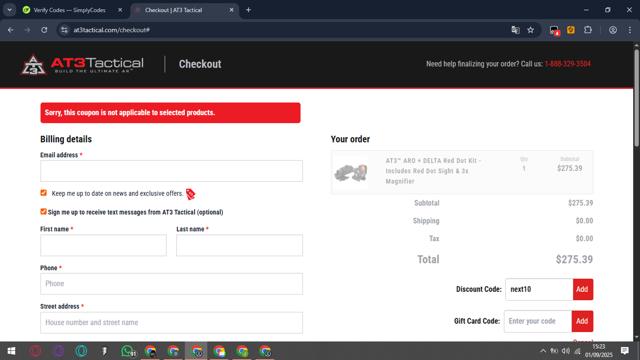Click the Total amount $275.39

[x=574, y=260]
